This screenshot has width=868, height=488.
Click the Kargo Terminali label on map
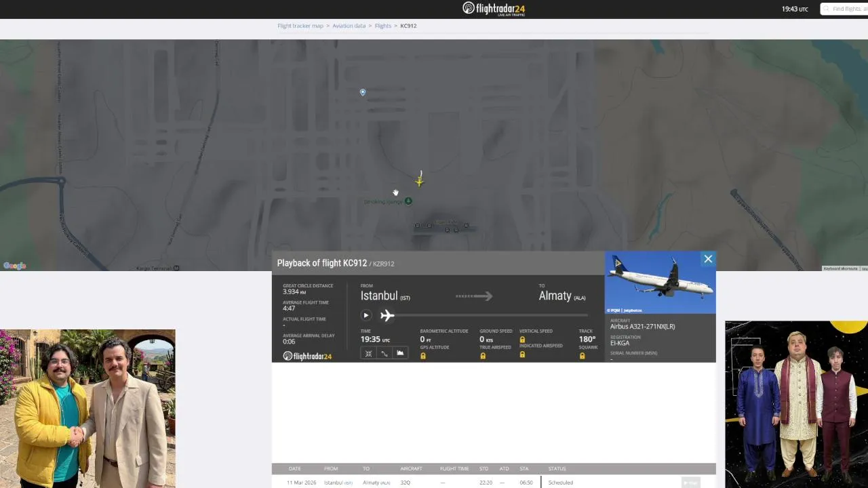pyautogui.click(x=154, y=268)
